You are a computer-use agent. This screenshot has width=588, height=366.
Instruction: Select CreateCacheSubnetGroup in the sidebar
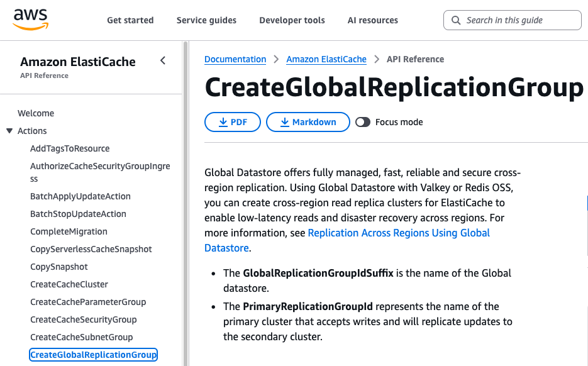pyautogui.click(x=81, y=337)
